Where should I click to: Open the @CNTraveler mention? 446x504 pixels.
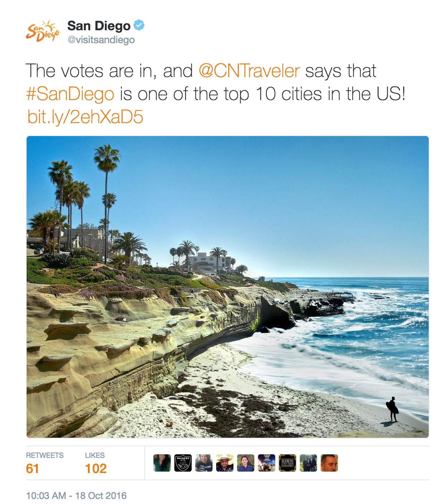(249, 71)
